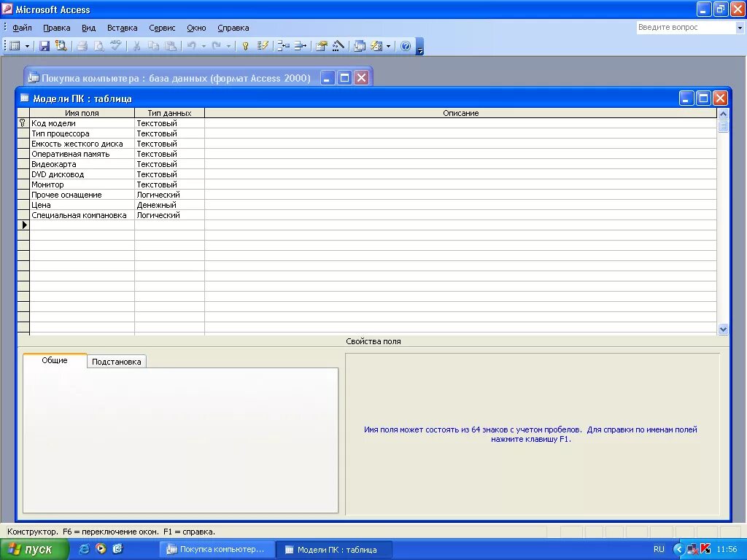Open the Toolbar Options arrow at toolbar end

coord(419,47)
